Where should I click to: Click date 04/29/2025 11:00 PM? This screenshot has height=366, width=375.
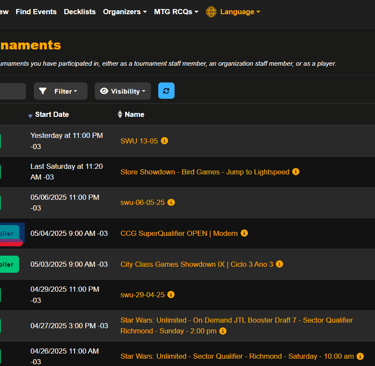click(x=65, y=295)
